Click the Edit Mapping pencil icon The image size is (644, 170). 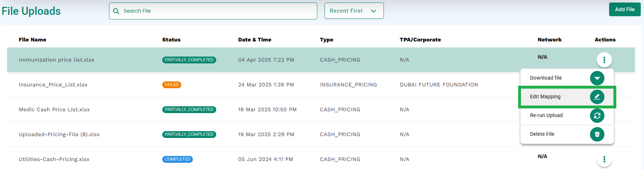[597, 97]
